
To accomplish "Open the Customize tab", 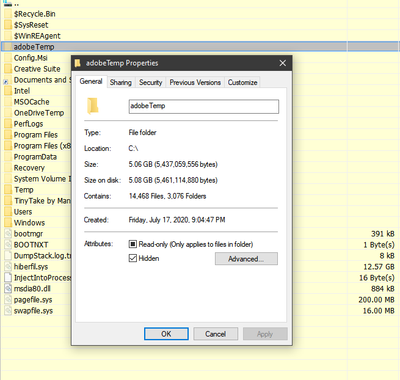I will click(242, 82).
